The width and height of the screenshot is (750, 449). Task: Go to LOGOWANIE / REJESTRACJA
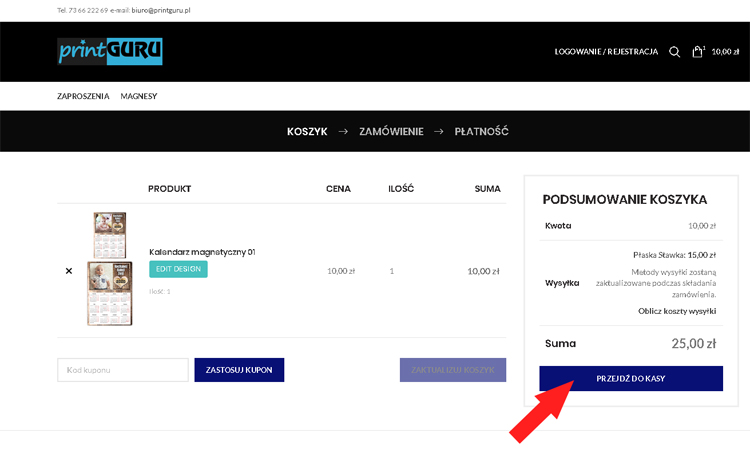point(606,52)
